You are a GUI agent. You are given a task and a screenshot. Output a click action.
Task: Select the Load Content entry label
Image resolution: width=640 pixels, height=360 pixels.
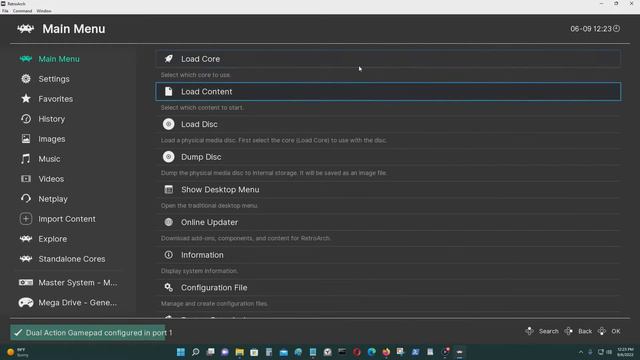click(x=207, y=91)
